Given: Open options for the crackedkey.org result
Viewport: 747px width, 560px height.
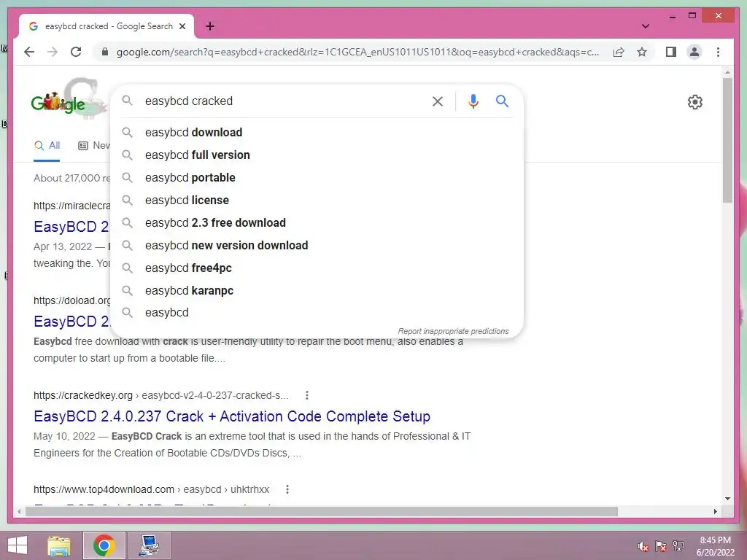Looking at the screenshot, I should click(307, 395).
